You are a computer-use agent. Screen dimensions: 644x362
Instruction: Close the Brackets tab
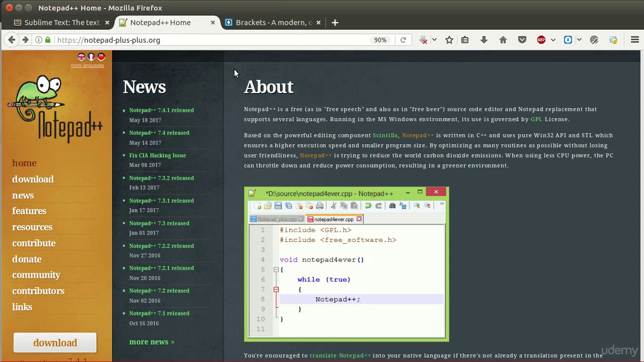pyautogui.click(x=318, y=23)
